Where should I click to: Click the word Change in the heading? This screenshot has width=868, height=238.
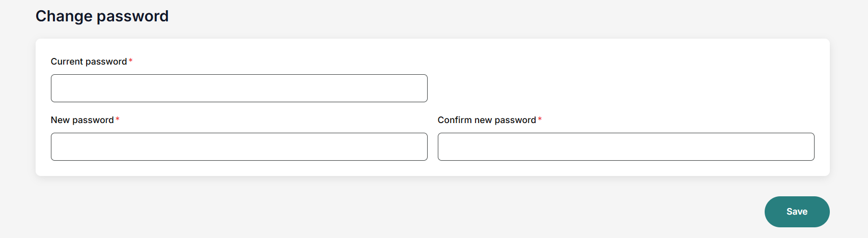[x=64, y=16]
